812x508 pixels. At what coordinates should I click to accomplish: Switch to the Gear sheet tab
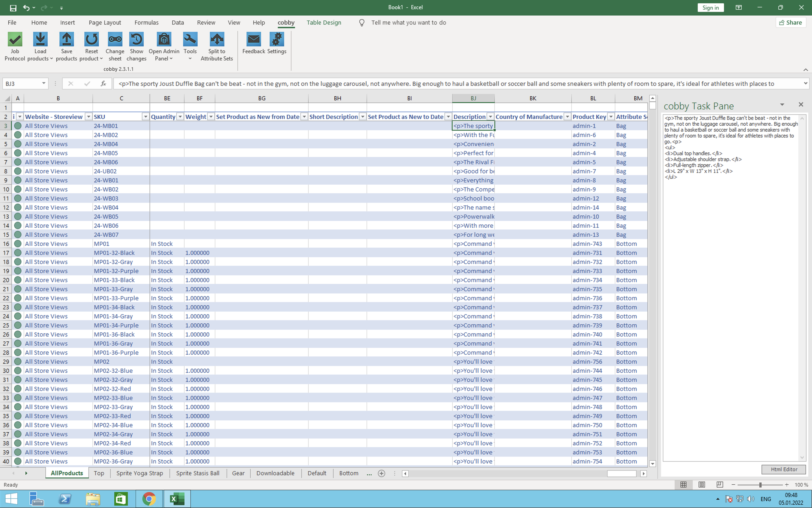tap(238, 473)
